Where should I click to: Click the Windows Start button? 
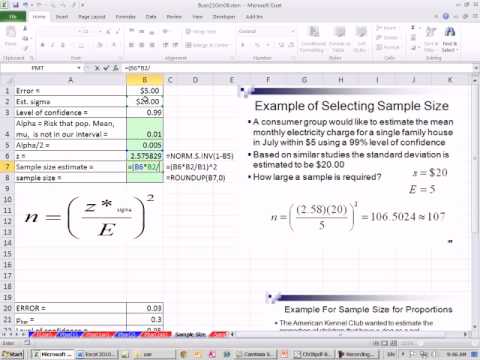pos(12,354)
